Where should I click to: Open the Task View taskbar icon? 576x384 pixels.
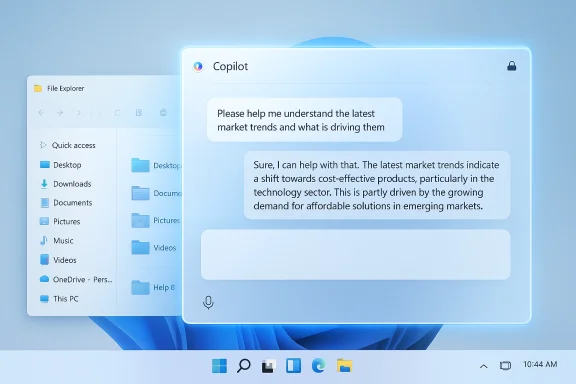click(x=269, y=366)
